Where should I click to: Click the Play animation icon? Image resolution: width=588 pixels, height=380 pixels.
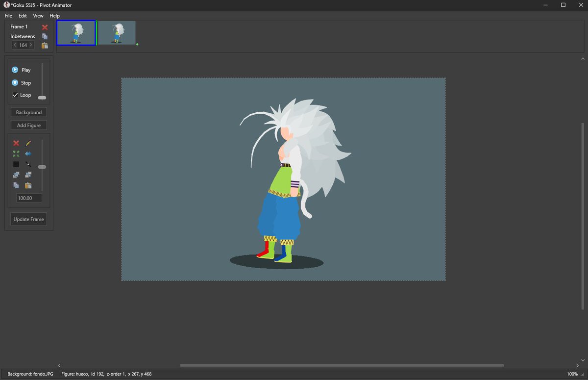(x=15, y=70)
